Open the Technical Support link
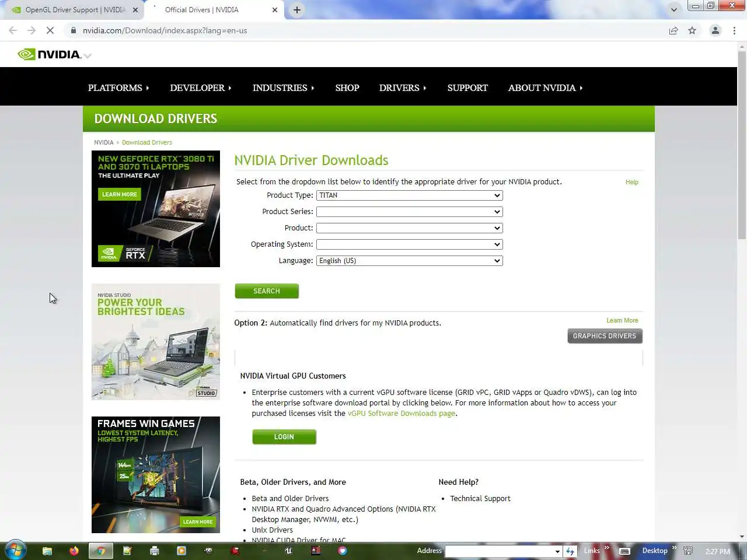 [480, 499]
